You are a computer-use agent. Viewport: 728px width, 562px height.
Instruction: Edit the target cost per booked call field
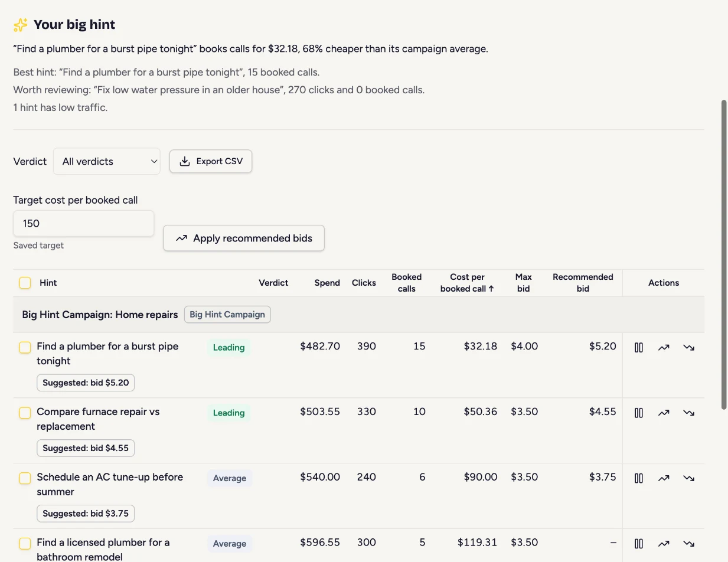point(83,223)
